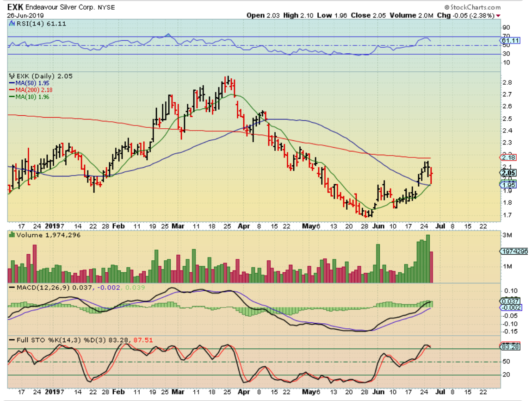532x401 pixels.
Task: Click the EXK ticker symbol title
Action: tap(15, 7)
